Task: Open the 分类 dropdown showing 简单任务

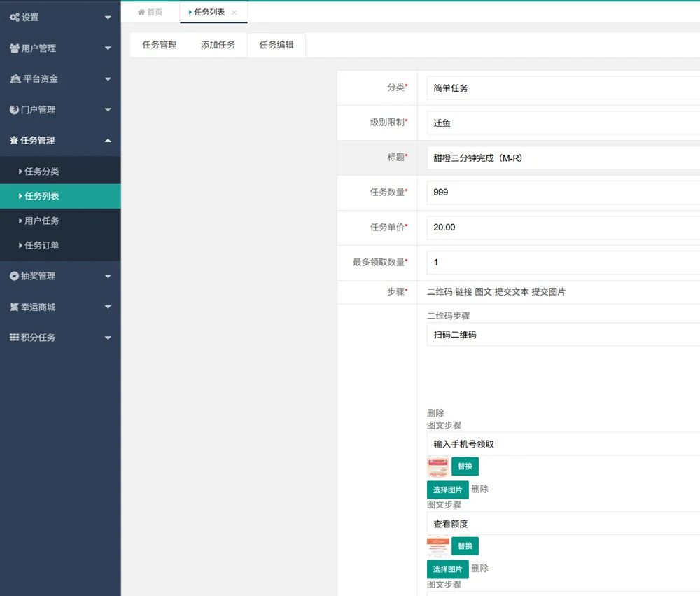Action: point(563,88)
